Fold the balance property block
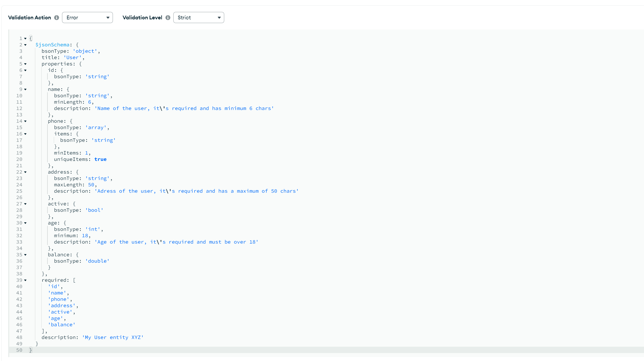The image size is (644, 361). point(25,255)
